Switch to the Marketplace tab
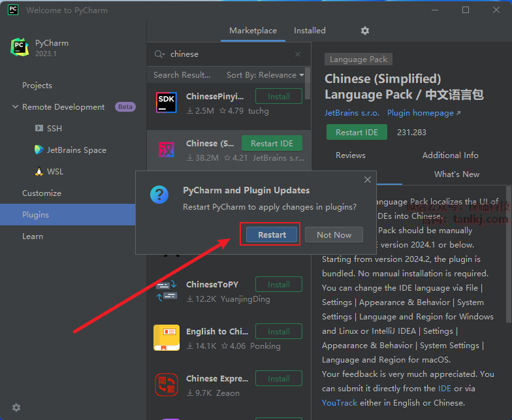The height and width of the screenshot is (420, 512). (x=253, y=31)
